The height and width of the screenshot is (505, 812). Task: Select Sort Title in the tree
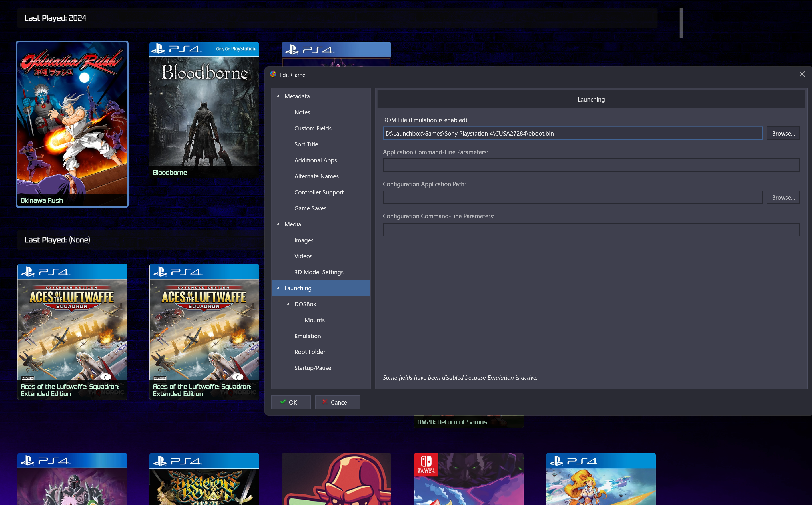[306, 144]
